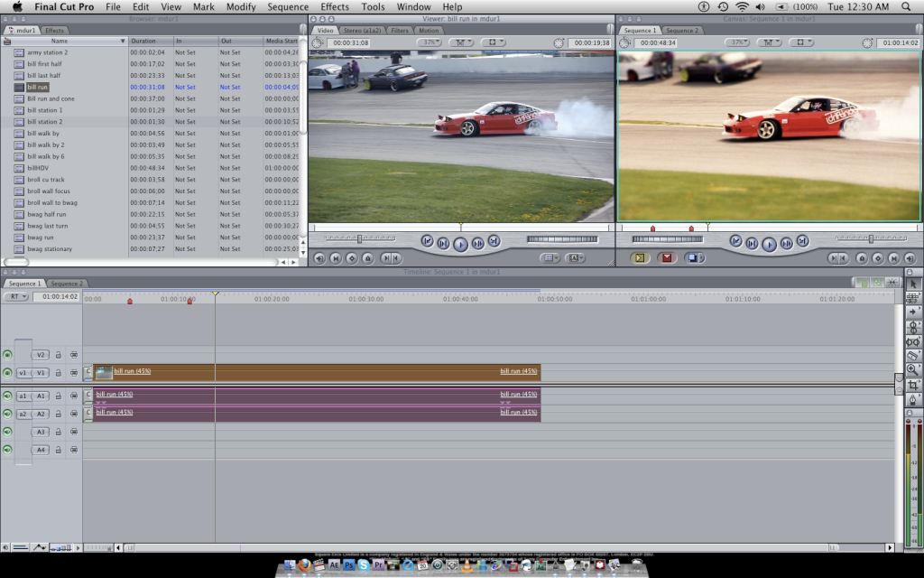The image size is (924, 578).
Task: Click Play In to Out in Viewer
Action: click(x=443, y=243)
